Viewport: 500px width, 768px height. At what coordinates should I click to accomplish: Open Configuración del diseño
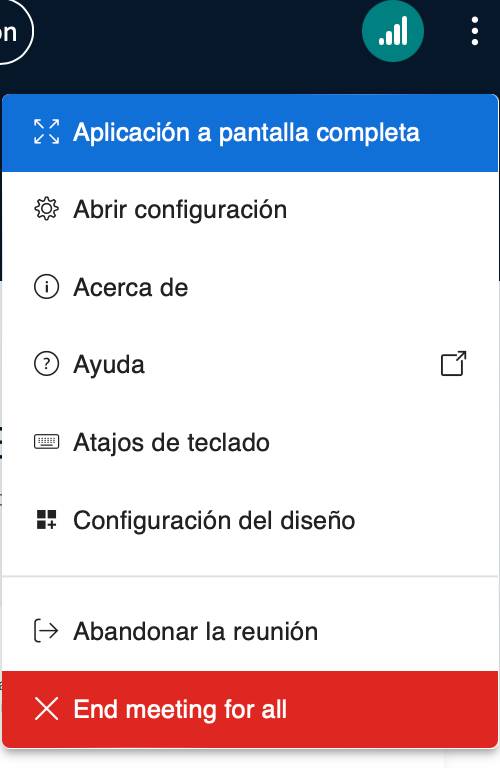(x=250, y=520)
